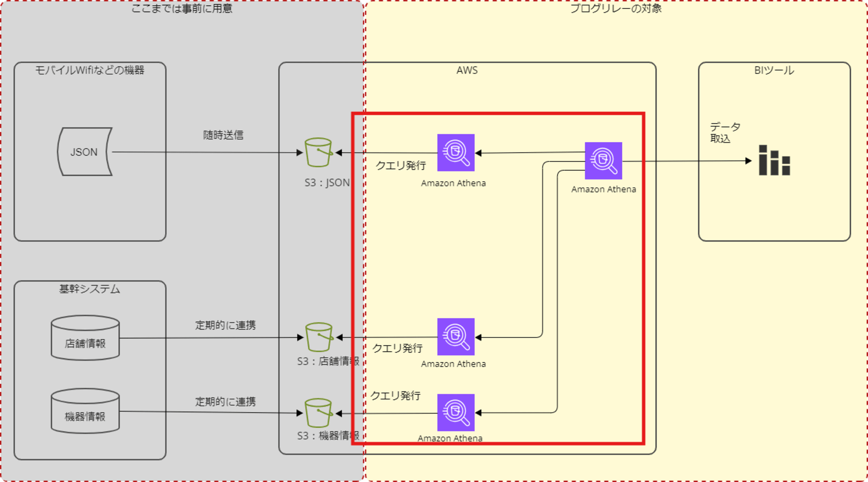The image size is (868, 482).
Task: Click the S3 bucket icon above 'S3 : 機器情報'
Action: [319, 413]
